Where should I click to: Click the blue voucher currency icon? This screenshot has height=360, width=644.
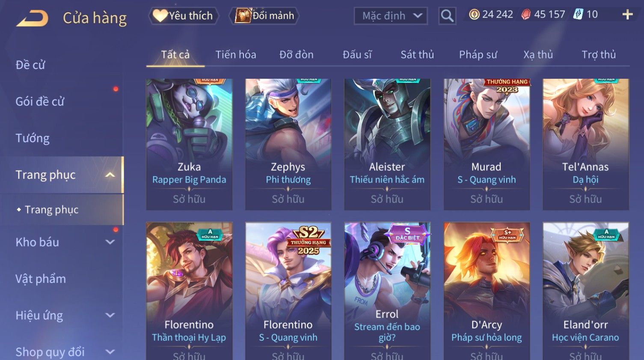(578, 14)
